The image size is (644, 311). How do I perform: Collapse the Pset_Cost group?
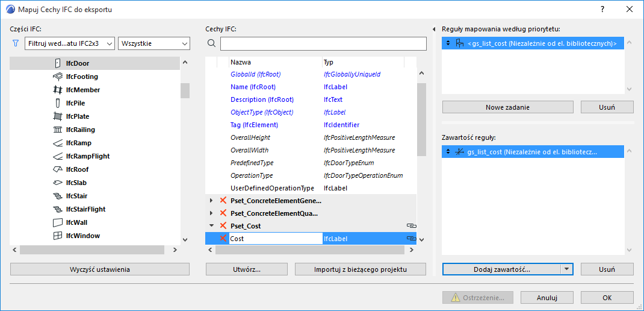tap(211, 226)
